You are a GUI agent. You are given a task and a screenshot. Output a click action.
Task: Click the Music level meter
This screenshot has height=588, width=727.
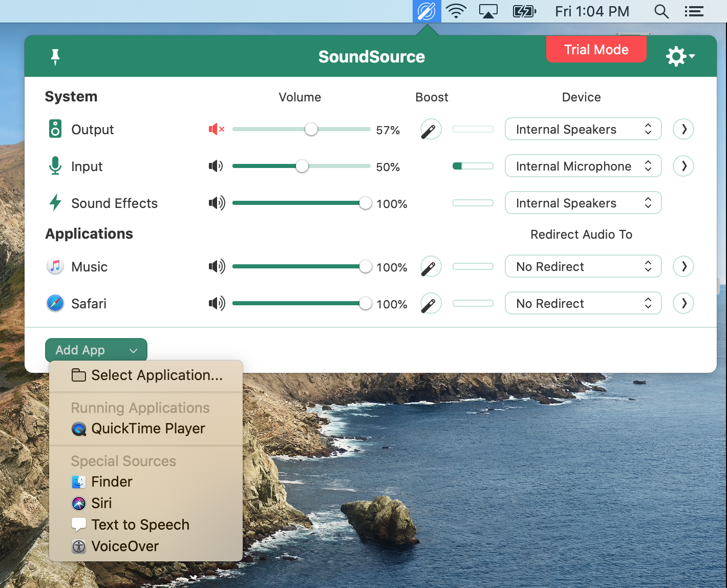click(x=473, y=266)
